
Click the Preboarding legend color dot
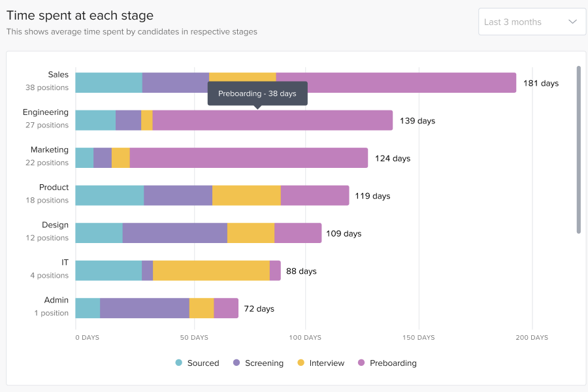pos(361,363)
